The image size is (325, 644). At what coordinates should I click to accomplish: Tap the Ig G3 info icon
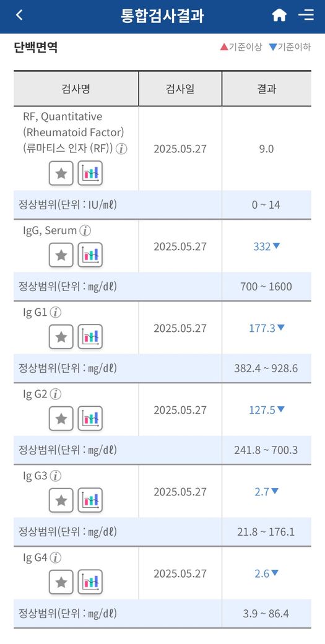coord(56,476)
